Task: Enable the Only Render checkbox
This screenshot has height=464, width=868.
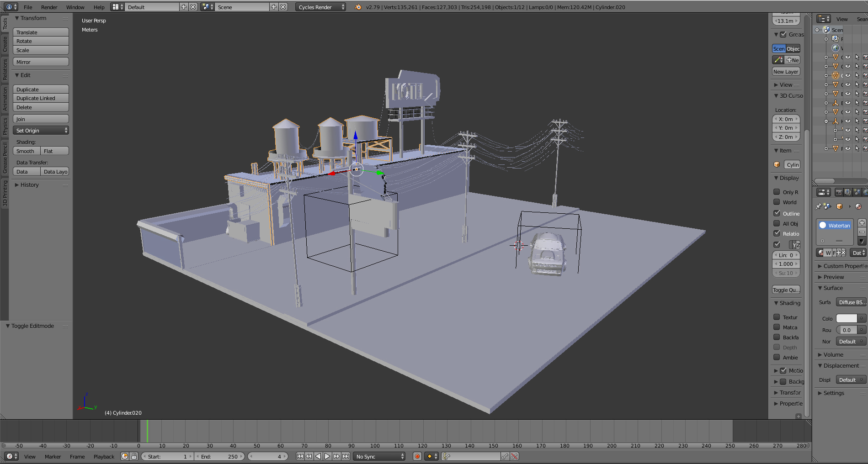Action: 777,192
